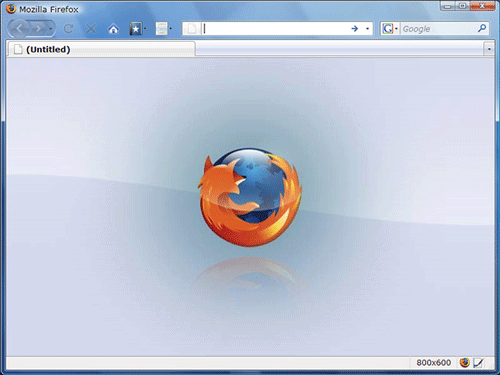
Task: Click the pencil icon in status bar
Action: 478,363
